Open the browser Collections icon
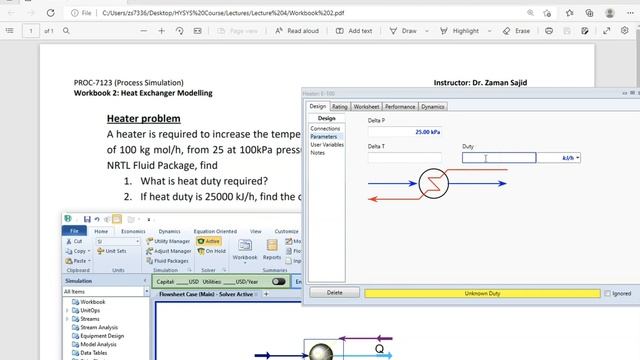Viewport: 640px width, 360px height. [589, 13]
